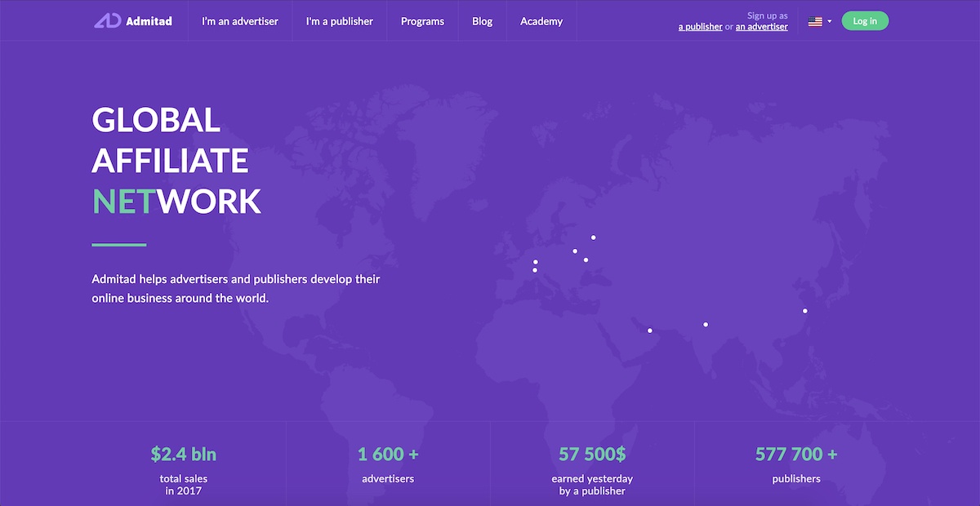Open the Blog section
The height and width of the screenshot is (506, 980).
482,21
